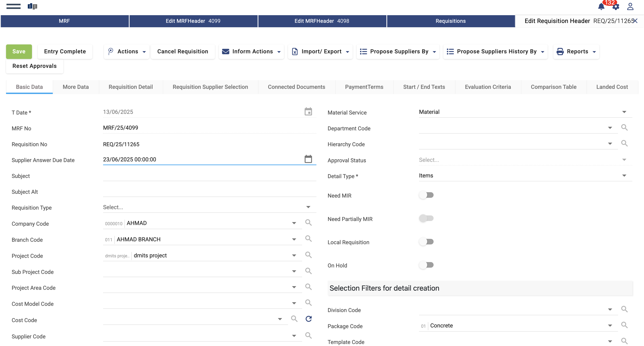Switch to the Requisition Detail tab

pos(131,87)
